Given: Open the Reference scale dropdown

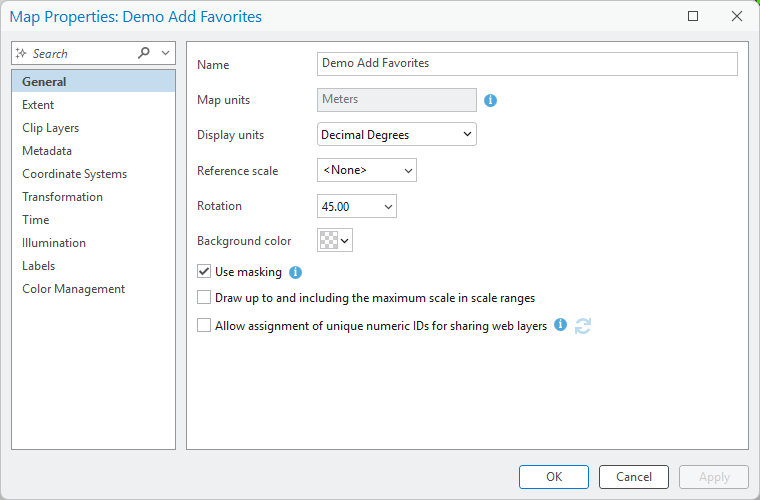Looking at the screenshot, I should point(366,170).
